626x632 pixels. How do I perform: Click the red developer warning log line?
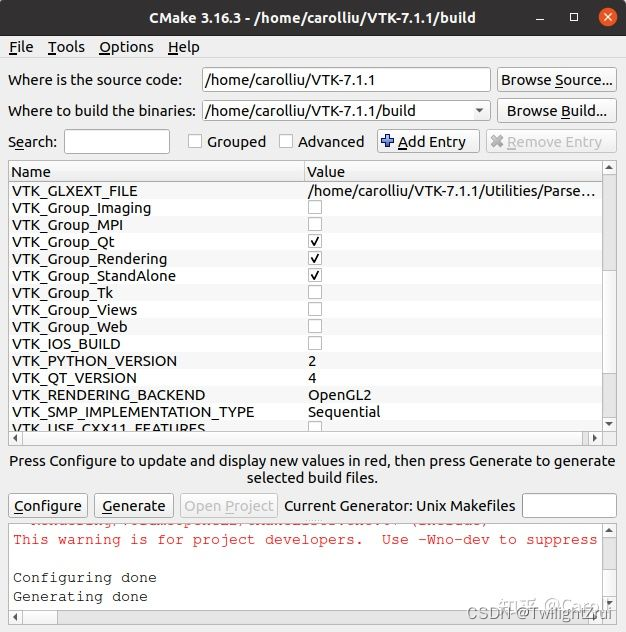click(x=306, y=540)
